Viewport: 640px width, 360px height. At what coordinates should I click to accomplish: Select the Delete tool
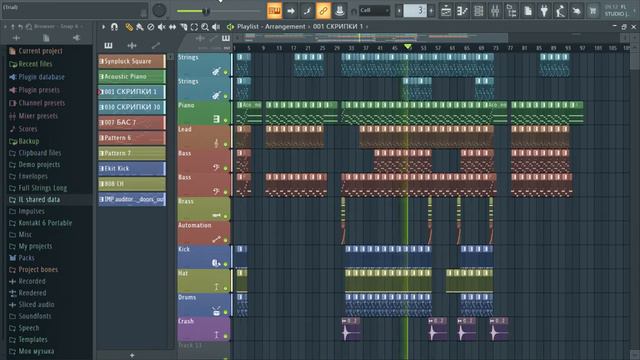point(151,27)
